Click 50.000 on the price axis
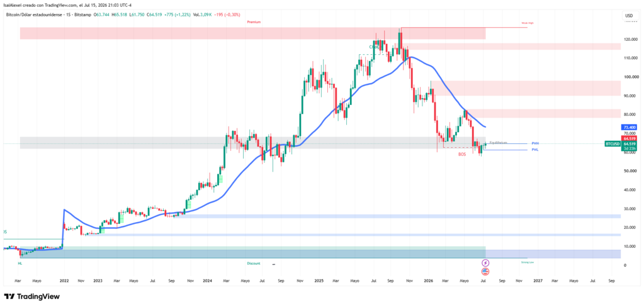This screenshot has height=307, width=644. [x=631, y=170]
